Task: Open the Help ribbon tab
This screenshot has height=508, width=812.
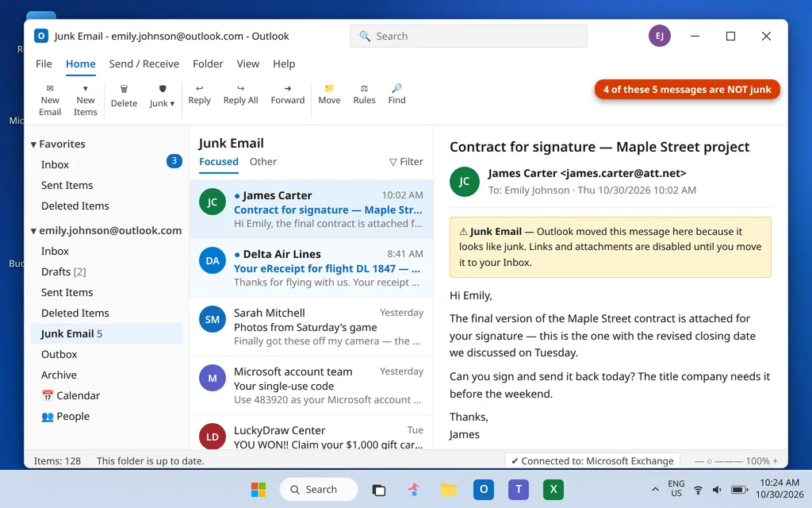Action: coord(284,63)
